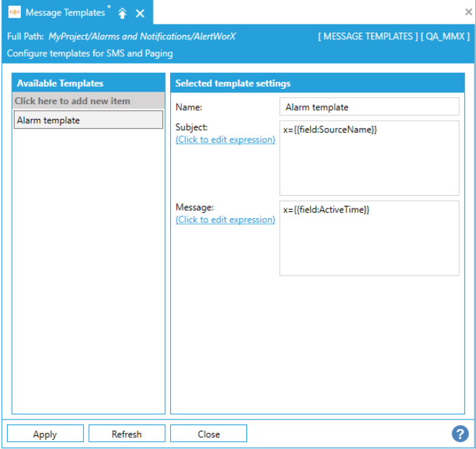Image resolution: width=476 pixels, height=449 pixels.
Task: Click the Available Templates panel header
Action: [88, 83]
